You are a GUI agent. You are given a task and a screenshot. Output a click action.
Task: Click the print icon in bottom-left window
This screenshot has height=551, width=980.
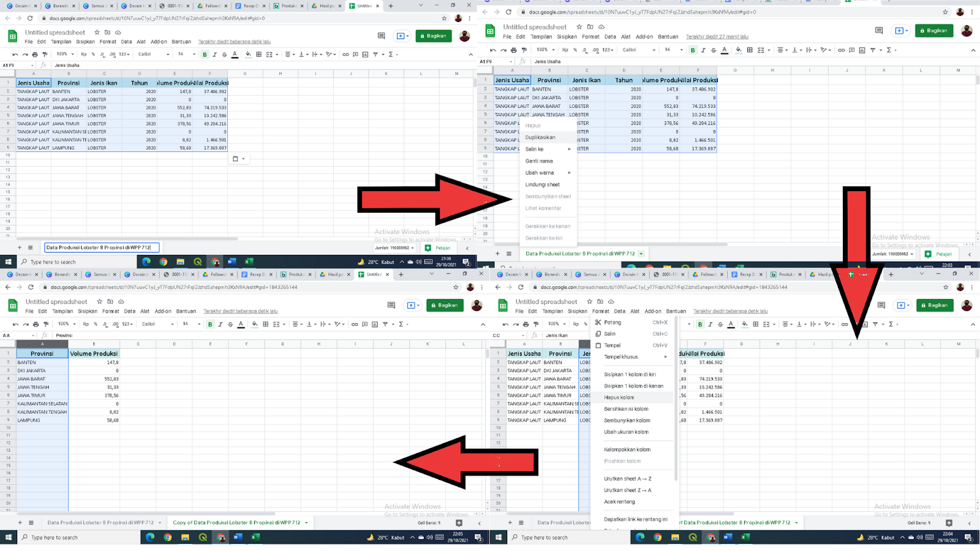pyautogui.click(x=36, y=324)
